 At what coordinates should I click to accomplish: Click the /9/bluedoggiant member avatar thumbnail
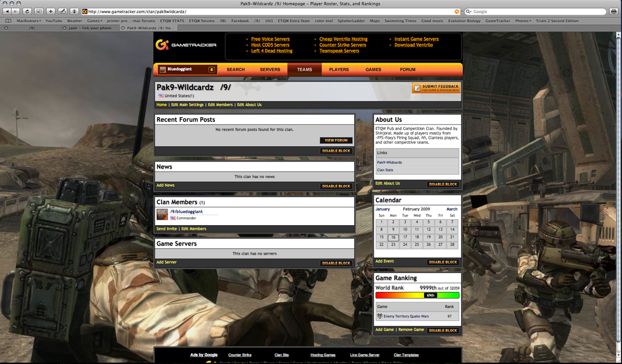pos(162,214)
